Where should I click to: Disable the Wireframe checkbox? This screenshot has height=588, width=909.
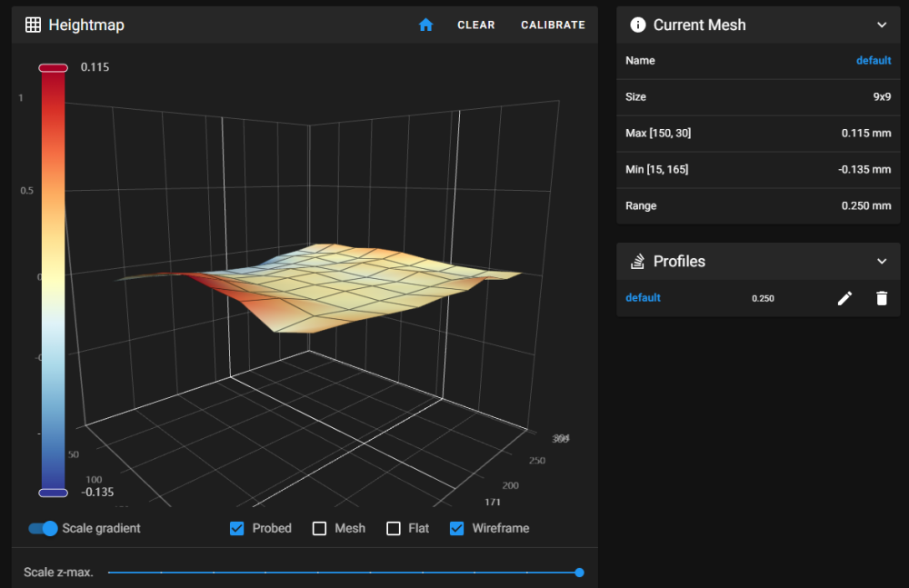457,528
